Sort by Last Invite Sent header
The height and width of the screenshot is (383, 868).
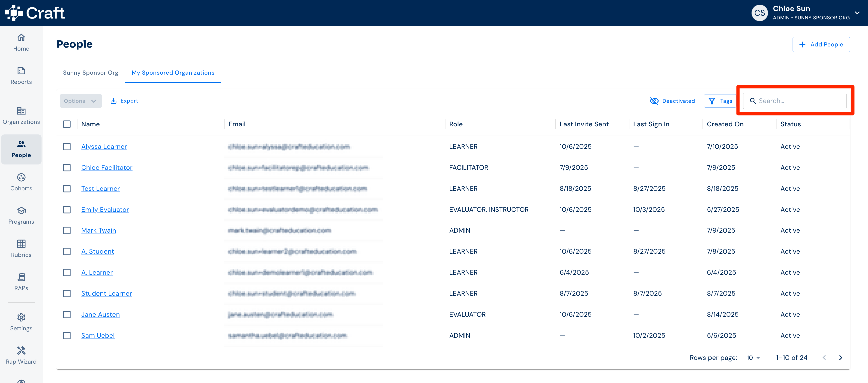(584, 124)
